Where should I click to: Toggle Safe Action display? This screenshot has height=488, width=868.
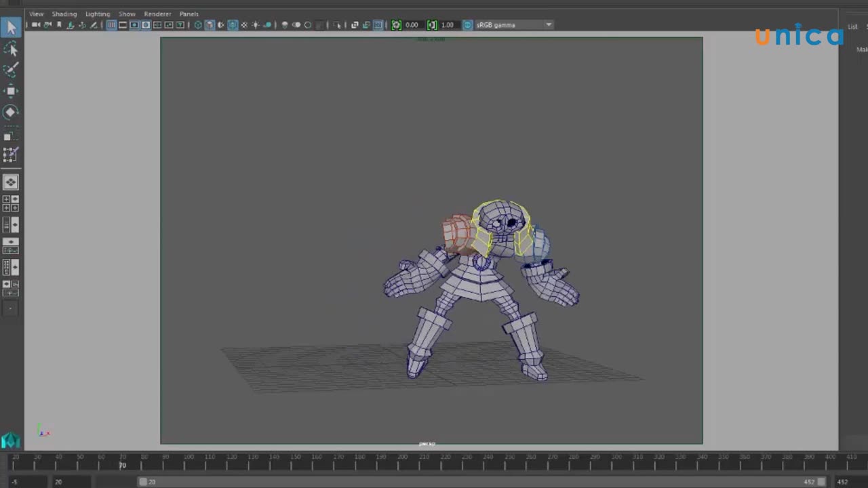pos(169,25)
